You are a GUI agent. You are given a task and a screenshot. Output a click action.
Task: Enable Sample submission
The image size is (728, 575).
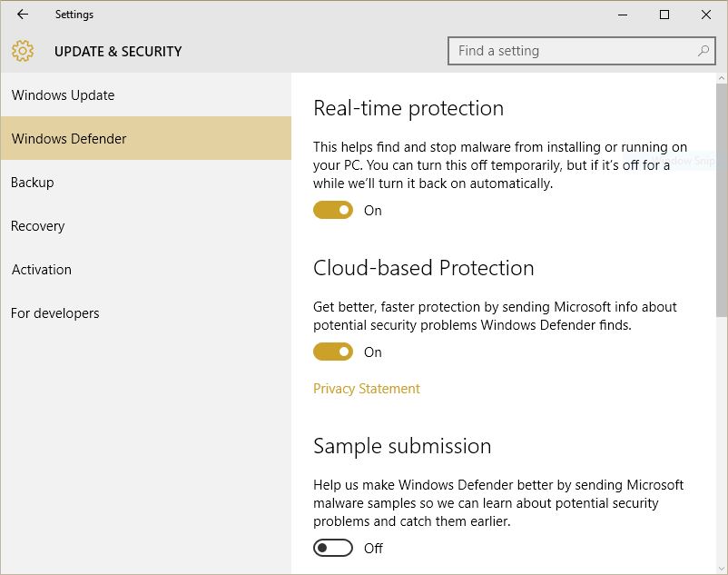pyautogui.click(x=332, y=548)
